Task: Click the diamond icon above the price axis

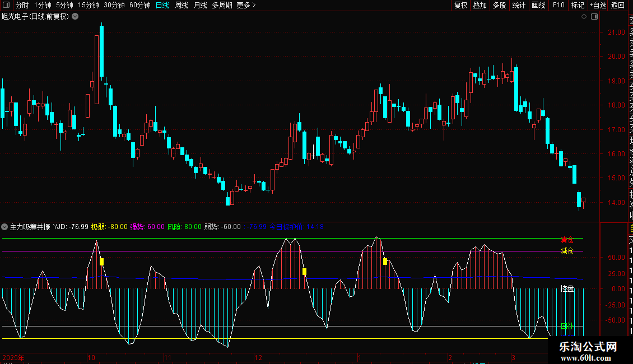Action: pyautogui.click(x=584, y=17)
